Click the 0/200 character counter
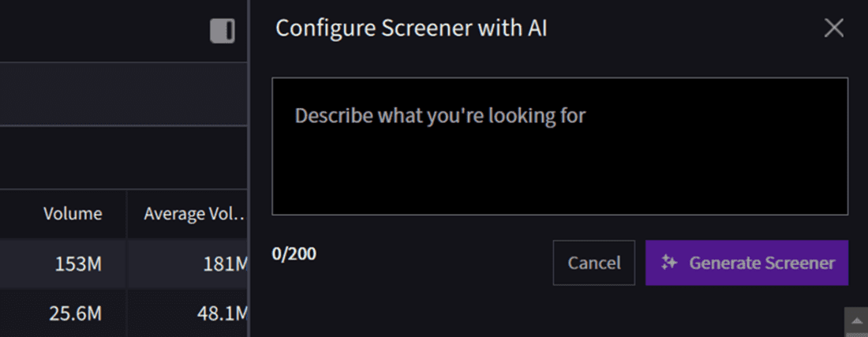 294,255
